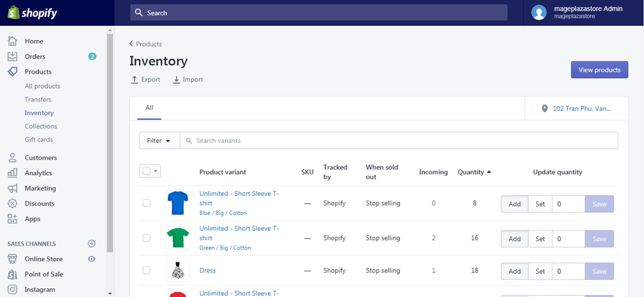Click the Import download arrow icon
The image size is (644, 297).
point(177,79)
